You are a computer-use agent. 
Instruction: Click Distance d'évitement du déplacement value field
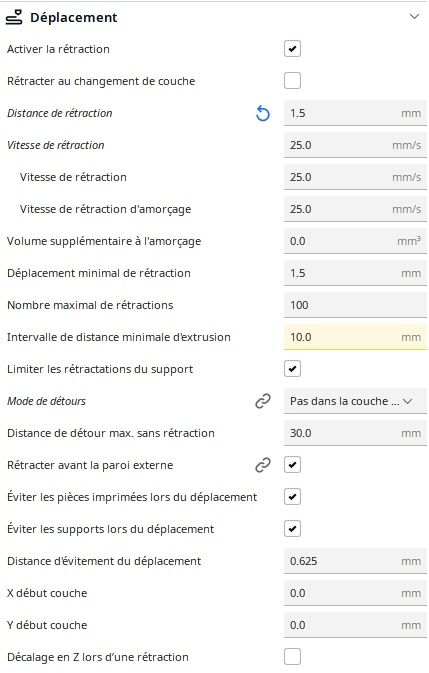click(x=355, y=561)
